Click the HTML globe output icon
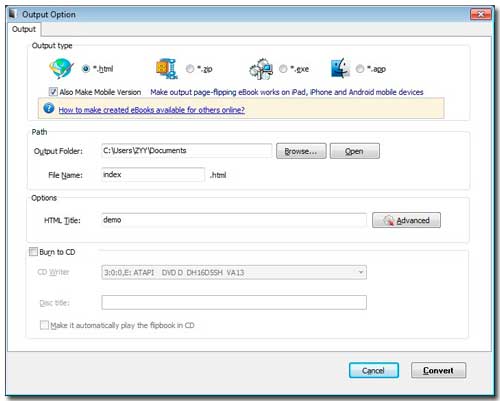 click(x=61, y=68)
